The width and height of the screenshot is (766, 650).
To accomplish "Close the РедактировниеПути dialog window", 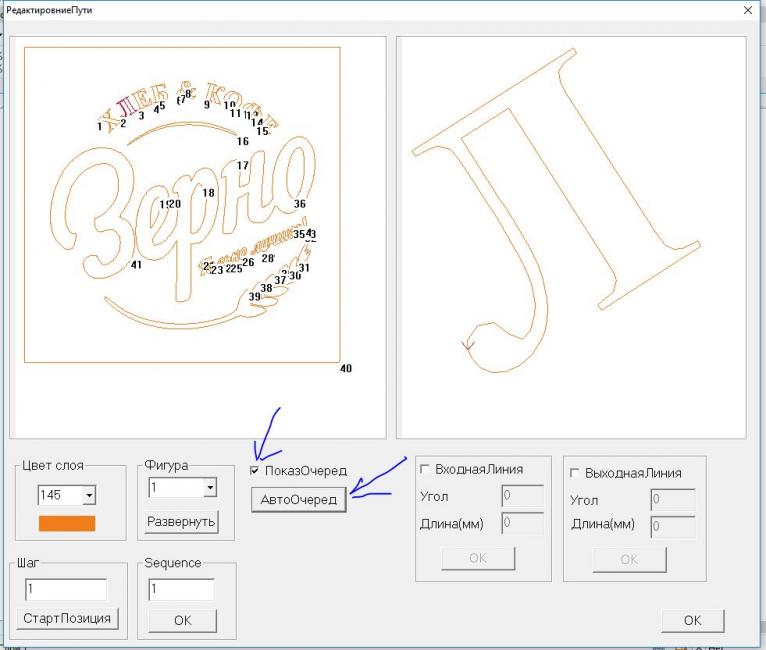I will click(x=747, y=9).
